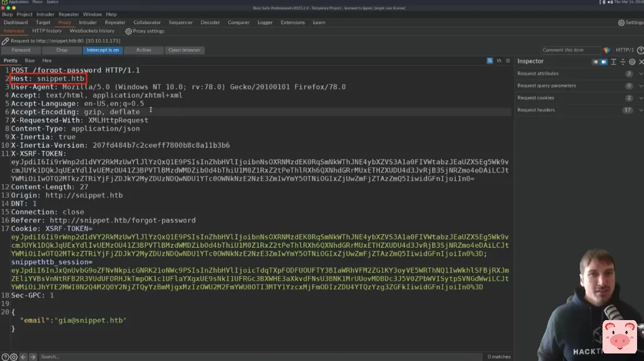Open the Sequencer tab
644x361 pixels.
[x=180, y=23]
